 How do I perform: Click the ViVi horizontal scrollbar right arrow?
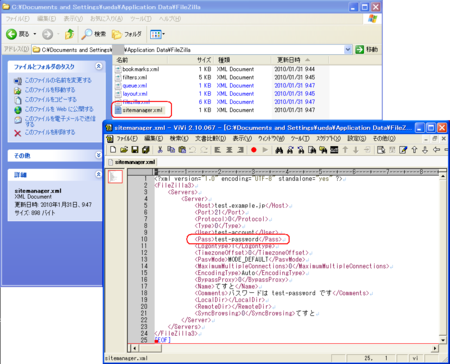tap(435, 348)
